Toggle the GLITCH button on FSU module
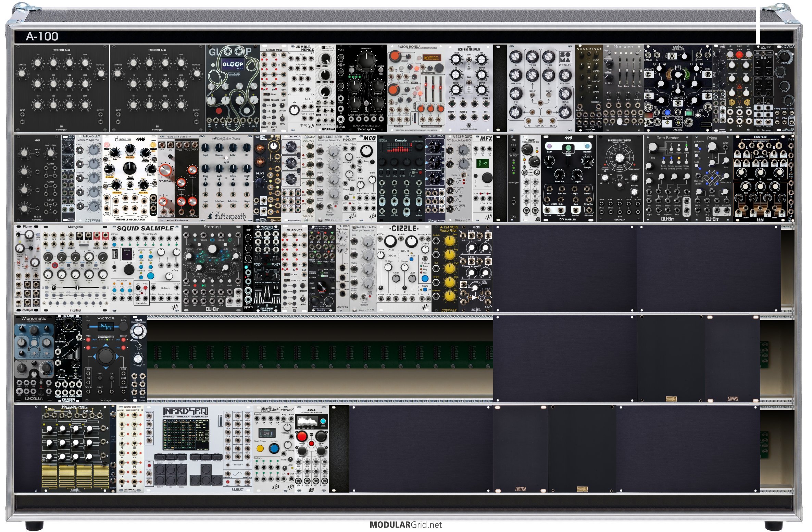Image resolution: width=812 pixels, height=532 pixels. pyautogui.click(x=739, y=55)
